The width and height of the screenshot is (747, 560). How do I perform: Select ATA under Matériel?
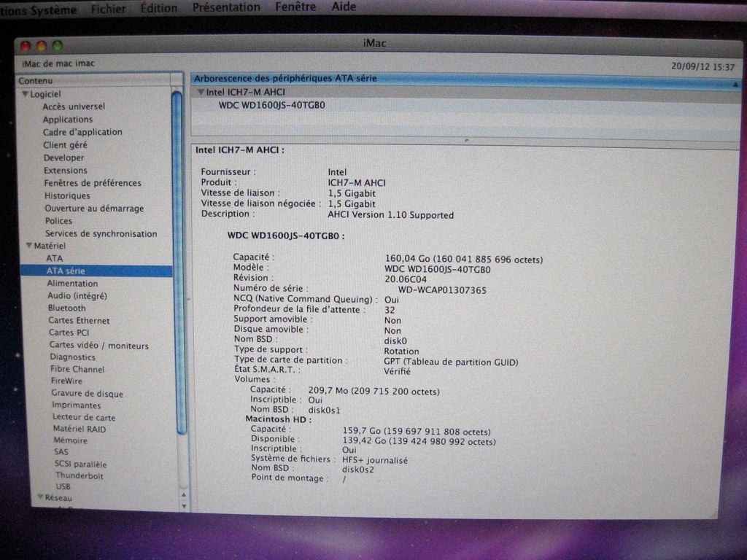point(54,258)
